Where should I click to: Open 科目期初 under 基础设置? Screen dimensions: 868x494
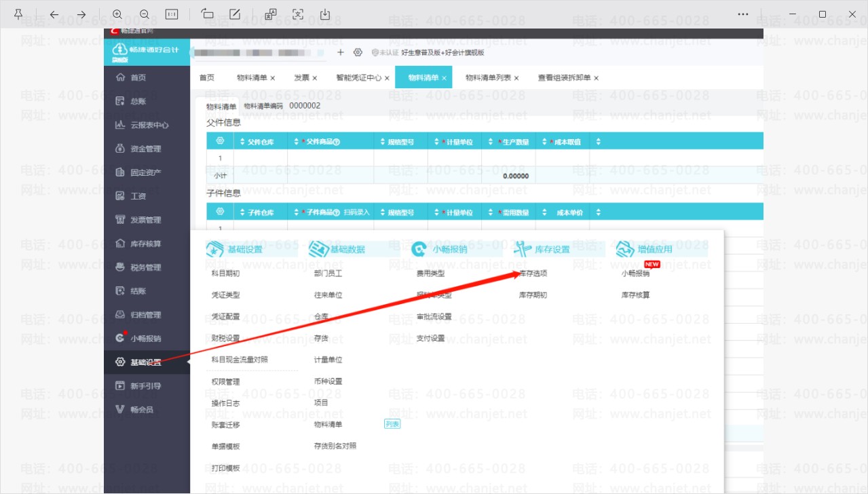(225, 273)
